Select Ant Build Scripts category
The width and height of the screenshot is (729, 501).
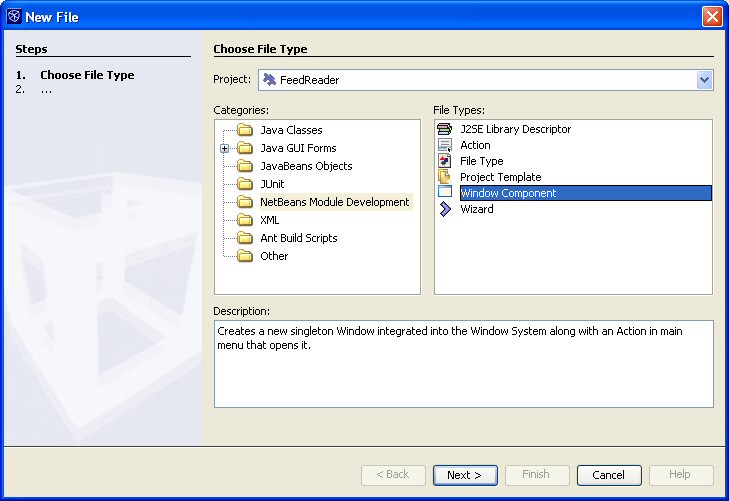point(298,238)
